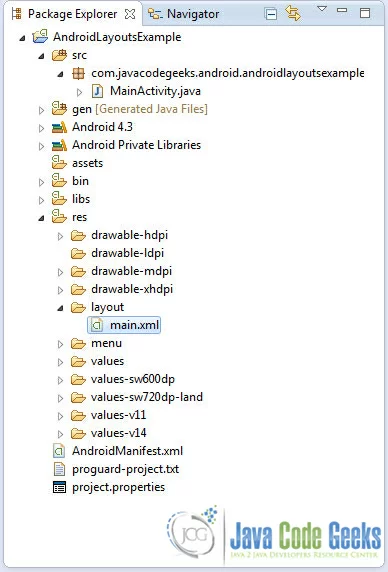This screenshot has height=572, width=388.
Task: Collapse the res folder arrow
Action: pyautogui.click(x=42, y=218)
